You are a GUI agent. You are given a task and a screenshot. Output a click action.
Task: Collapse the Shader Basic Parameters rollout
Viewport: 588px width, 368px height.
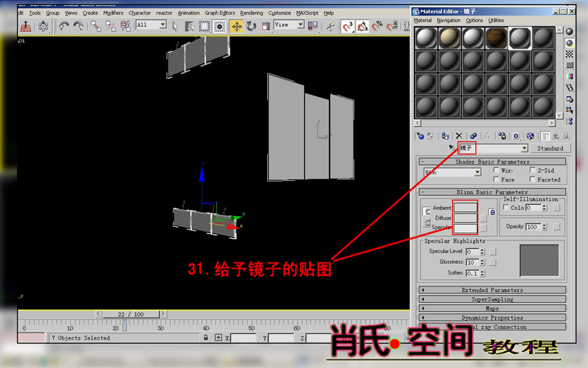click(492, 162)
